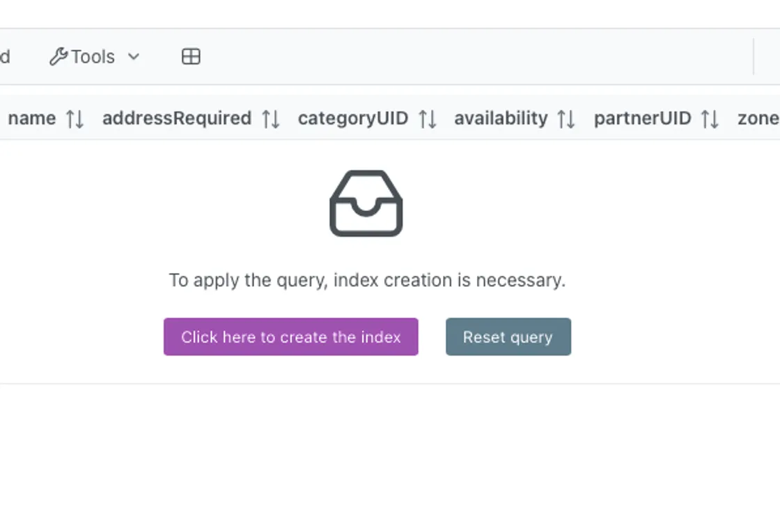The height and width of the screenshot is (532, 780).
Task: Click the categoryUID column header text
Action: tap(353, 118)
